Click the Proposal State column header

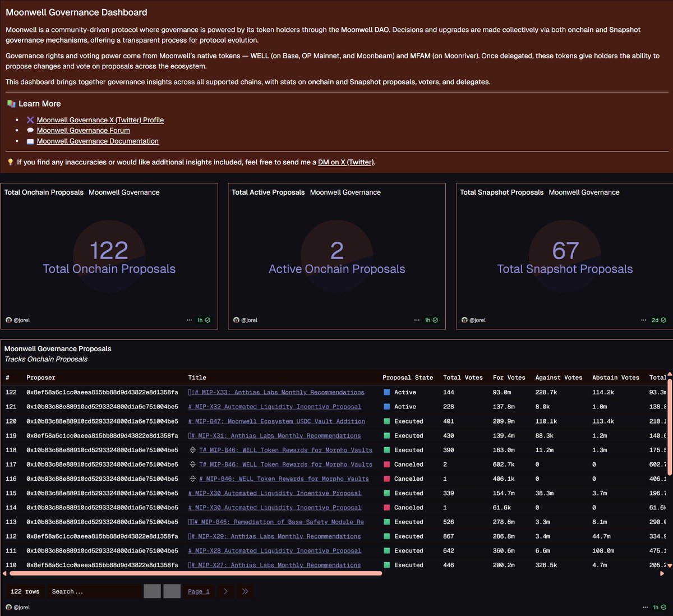coord(408,378)
